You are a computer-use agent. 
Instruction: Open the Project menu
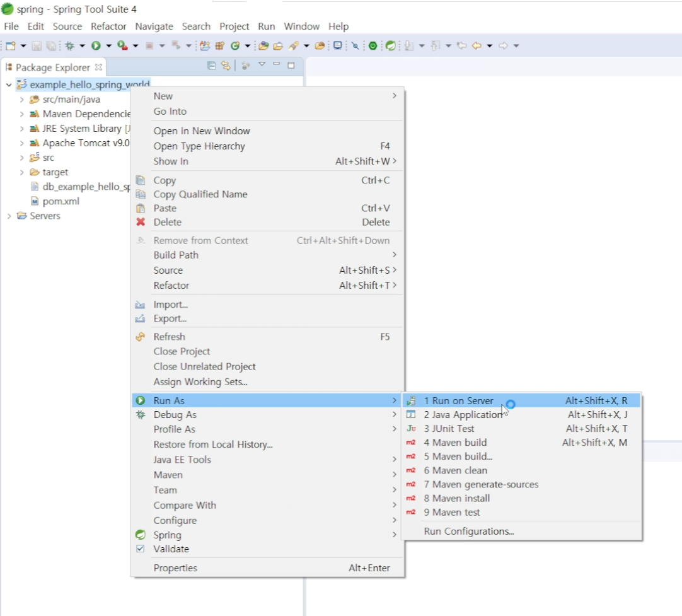click(234, 26)
